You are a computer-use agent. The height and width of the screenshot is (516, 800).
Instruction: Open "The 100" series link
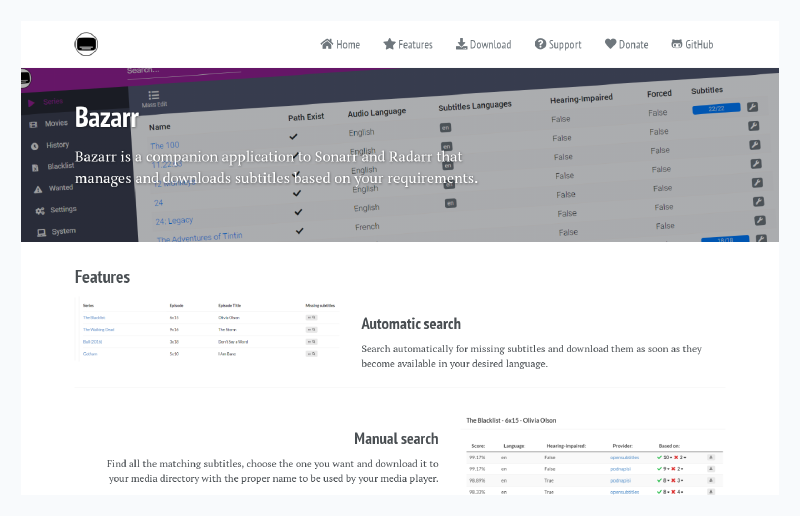tap(164, 146)
